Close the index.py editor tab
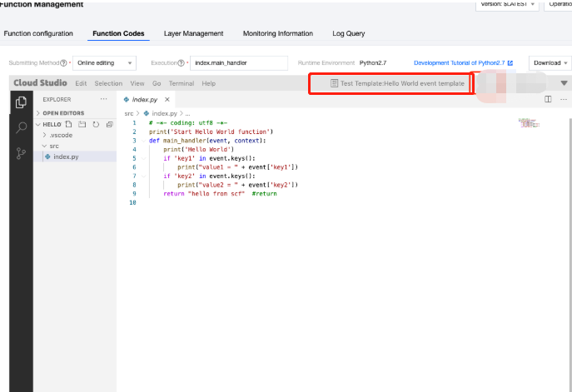This screenshot has height=392, width=572. tap(167, 99)
